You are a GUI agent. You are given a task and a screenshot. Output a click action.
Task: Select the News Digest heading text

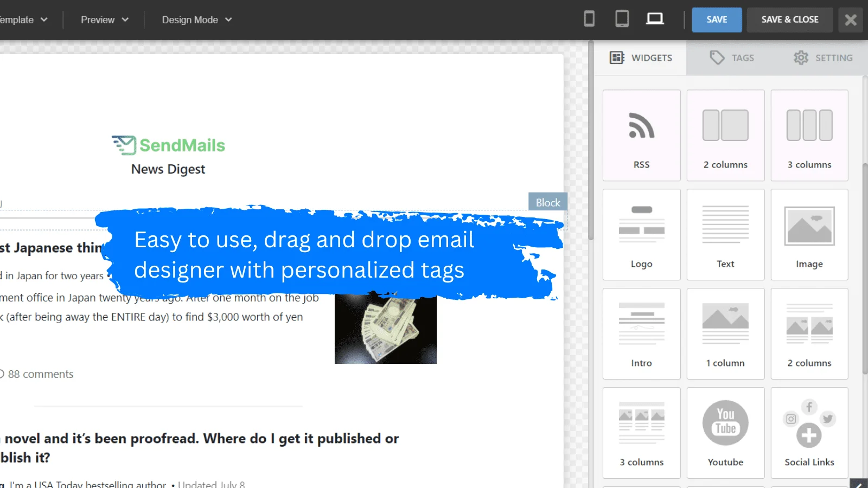pyautogui.click(x=168, y=169)
